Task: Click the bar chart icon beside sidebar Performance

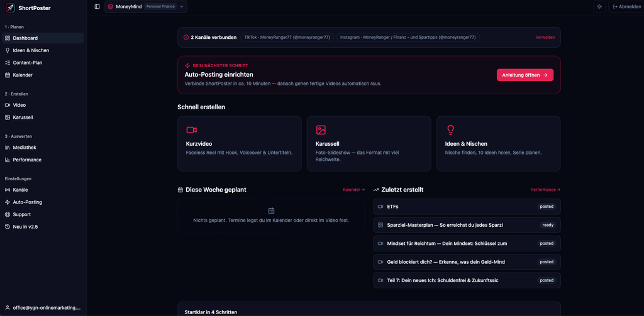Action: click(8, 160)
